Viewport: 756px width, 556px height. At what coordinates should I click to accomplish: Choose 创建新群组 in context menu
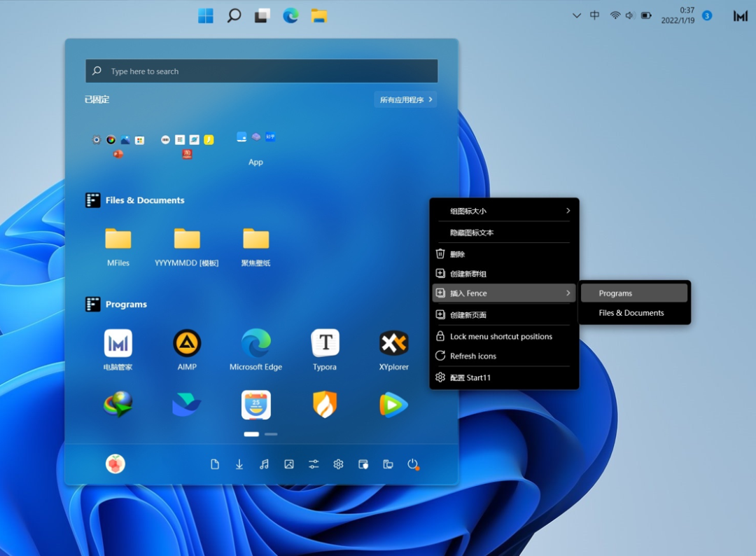[504, 274]
